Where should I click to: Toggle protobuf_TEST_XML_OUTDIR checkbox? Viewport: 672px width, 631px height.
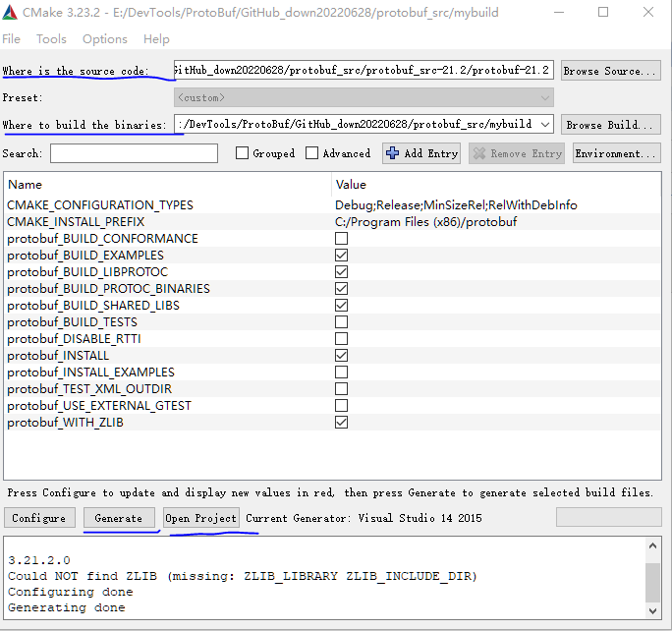[341, 389]
